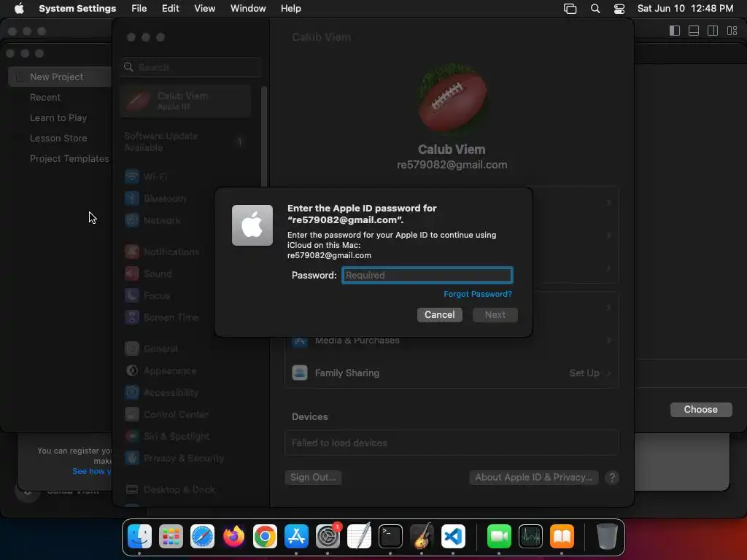
Task: Click the screen mirroring menu bar icon
Action: pos(570,9)
